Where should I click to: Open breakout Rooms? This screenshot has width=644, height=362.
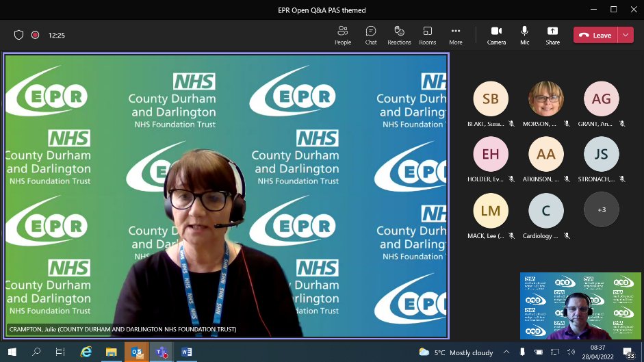[427, 36]
